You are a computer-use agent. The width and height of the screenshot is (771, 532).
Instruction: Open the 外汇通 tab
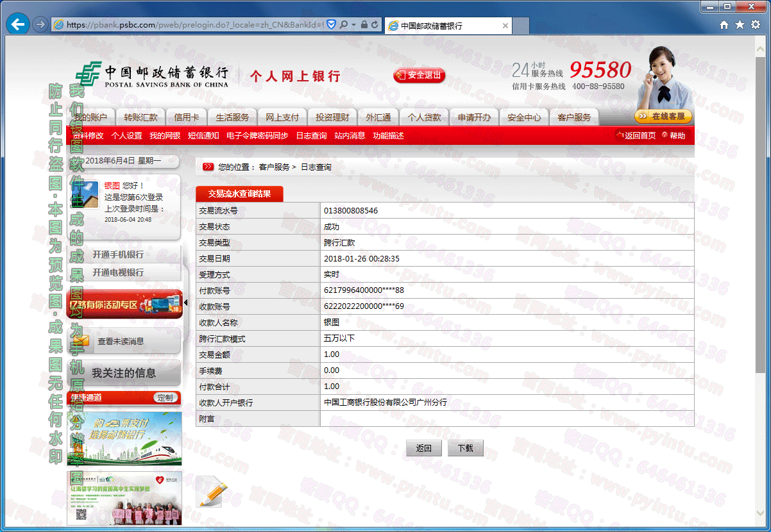pos(378,117)
